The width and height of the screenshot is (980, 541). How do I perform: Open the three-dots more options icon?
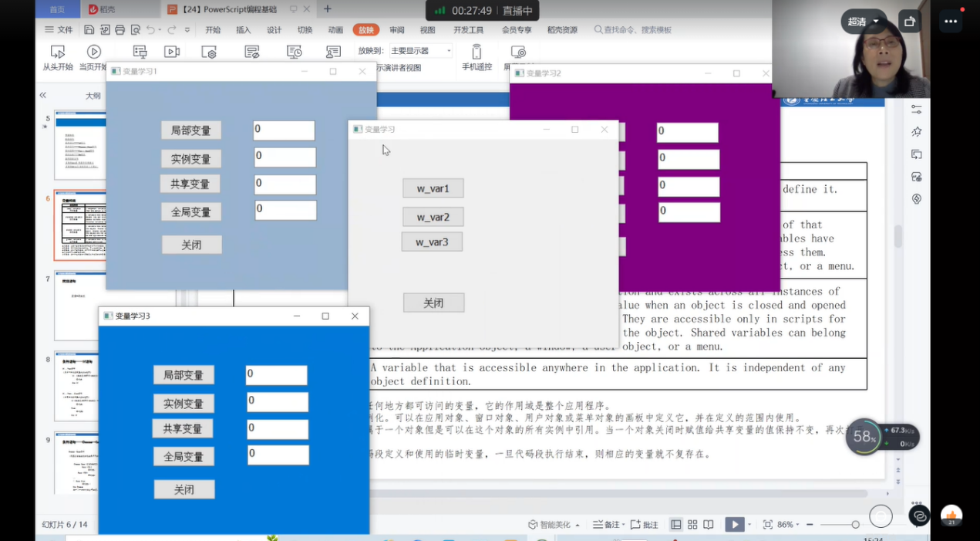click(950, 22)
